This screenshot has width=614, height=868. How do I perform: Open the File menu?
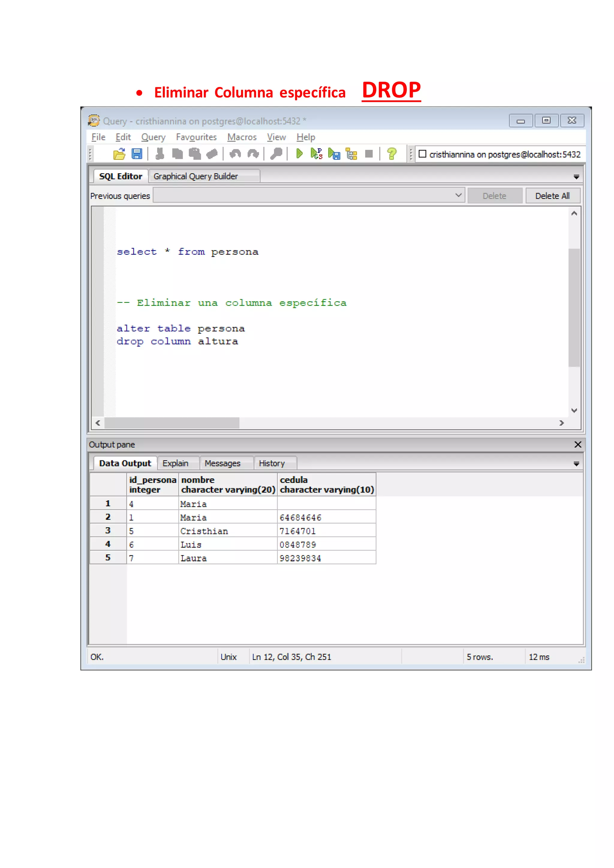[x=98, y=137]
